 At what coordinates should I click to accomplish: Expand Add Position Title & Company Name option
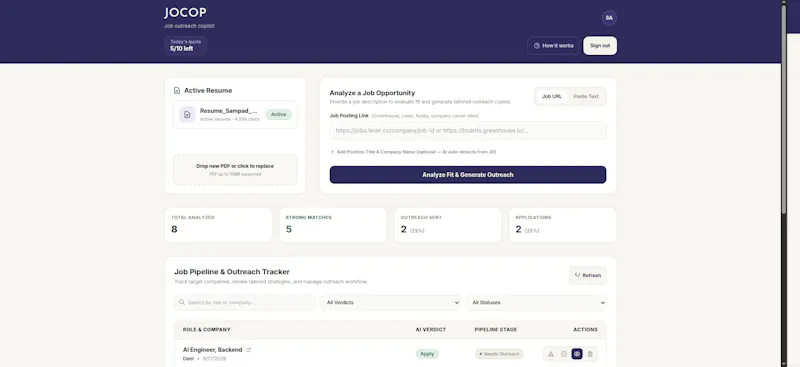413,152
